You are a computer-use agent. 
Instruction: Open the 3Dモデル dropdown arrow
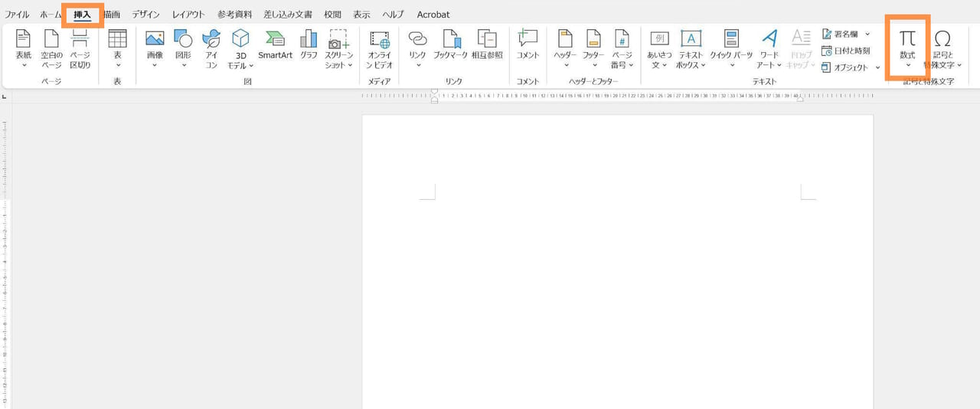click(250, 66)
